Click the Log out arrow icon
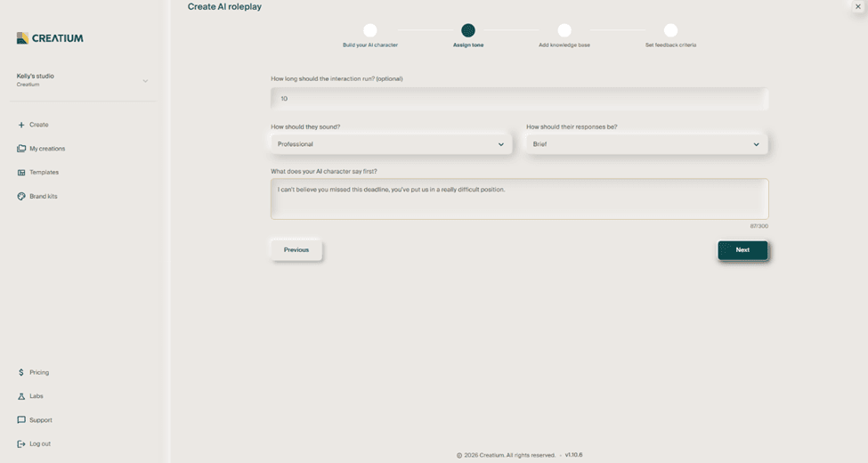Screen dimensions: 868x463 [x=21, y=443]
